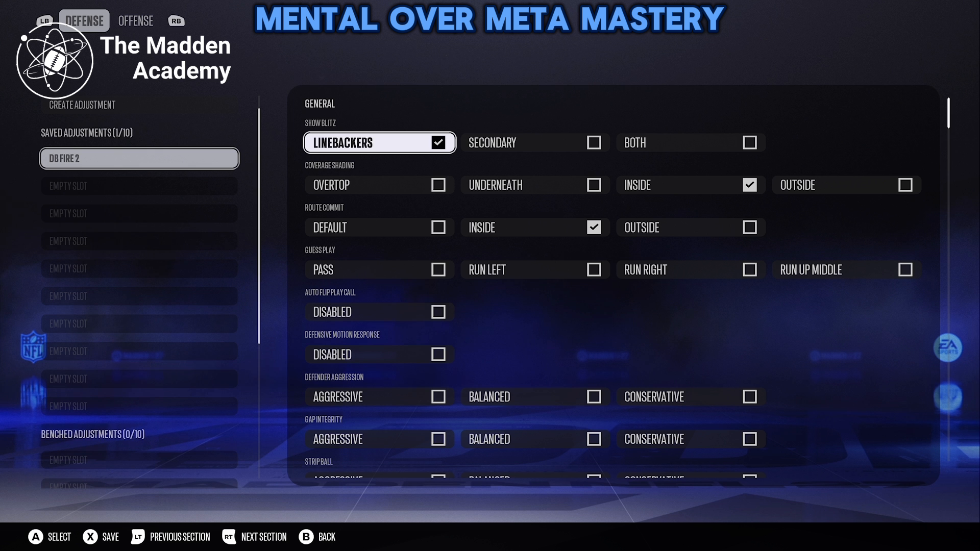
Task: Click the NFL shield logo
Action: [33, 347]
